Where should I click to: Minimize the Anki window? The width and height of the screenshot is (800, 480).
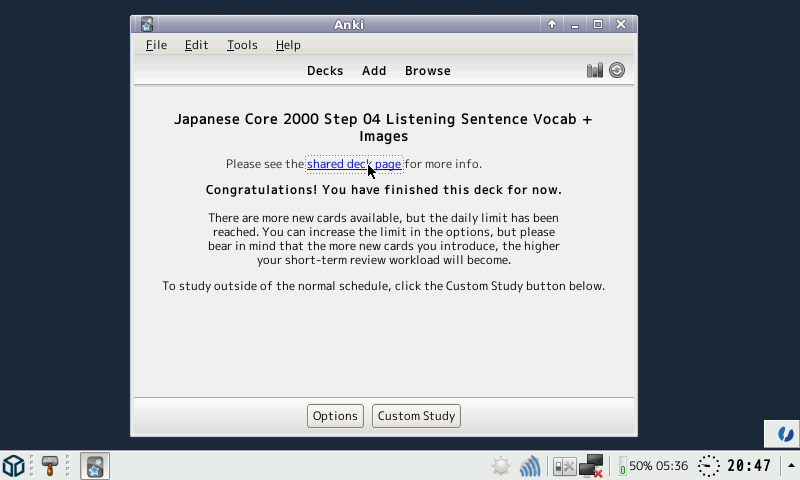[x=575, y=24]
